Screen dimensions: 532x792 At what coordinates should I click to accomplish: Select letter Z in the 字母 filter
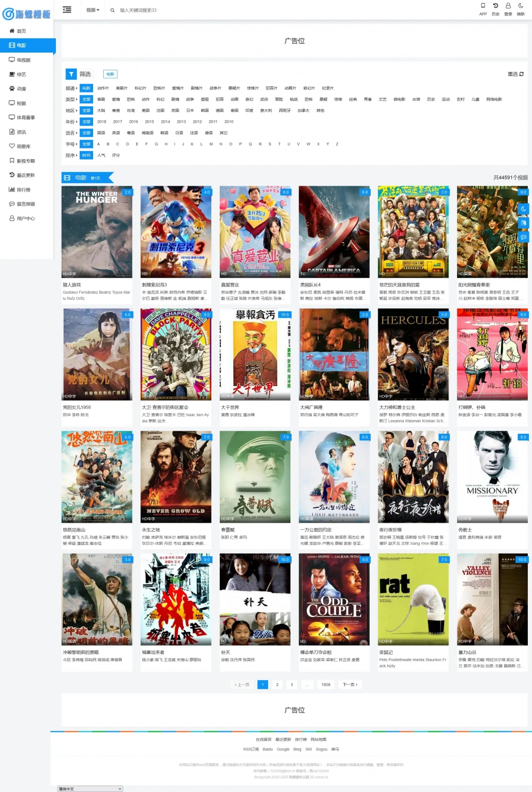[337, 144]
